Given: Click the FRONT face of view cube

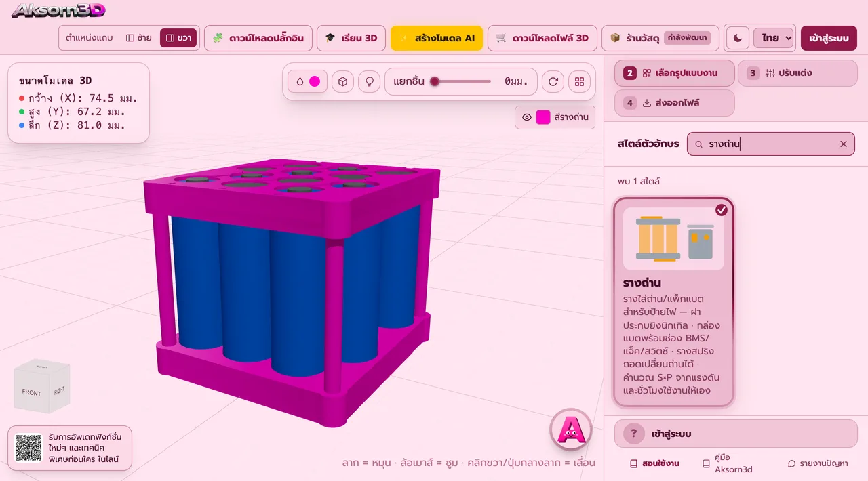Looking at the screenshot, I should [x=32, y=393].
